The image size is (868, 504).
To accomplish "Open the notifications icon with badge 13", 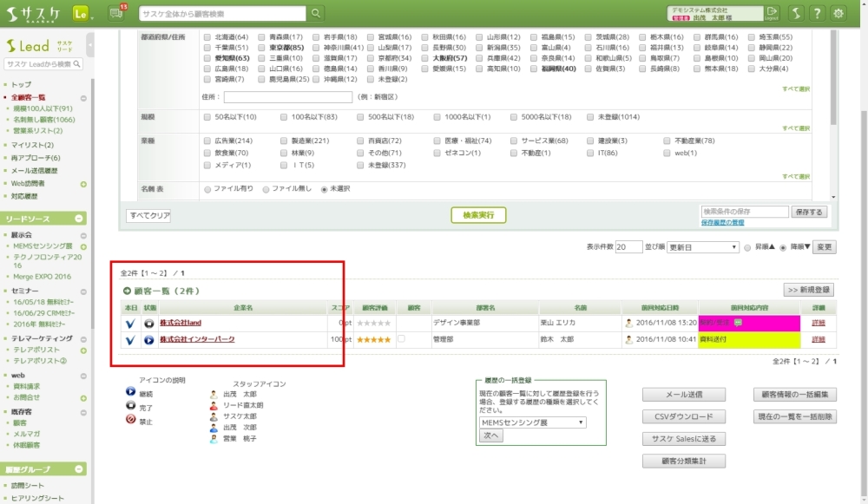I will pos(116,13).
